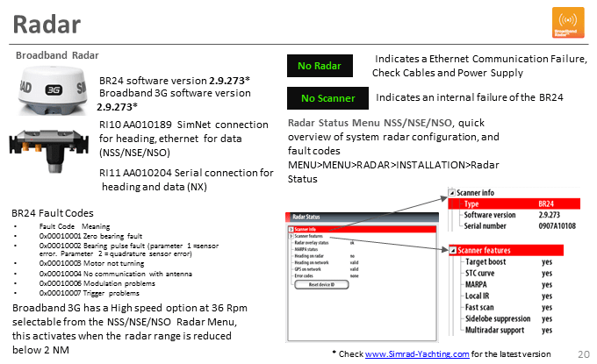This screenshot has height=364, width=597.
Task: Click fault code 0x00010007 Trigger problems
Action: tap(89, 293)
